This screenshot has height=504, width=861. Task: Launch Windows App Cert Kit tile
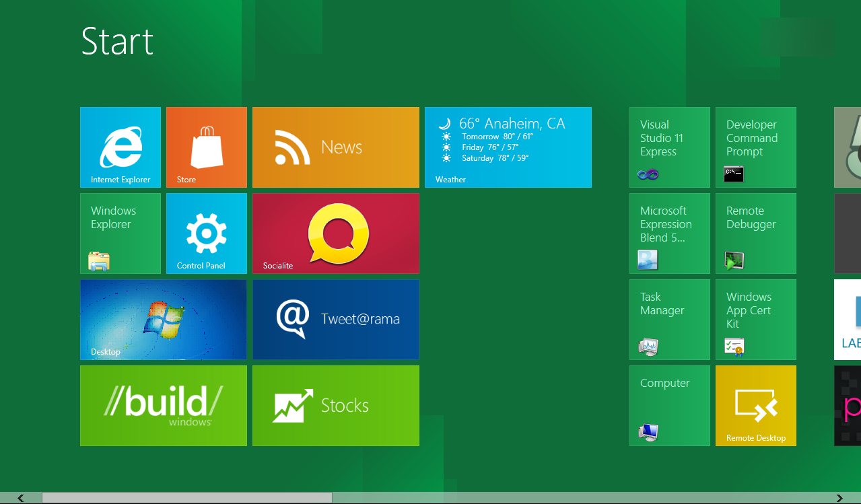[756, 320]
